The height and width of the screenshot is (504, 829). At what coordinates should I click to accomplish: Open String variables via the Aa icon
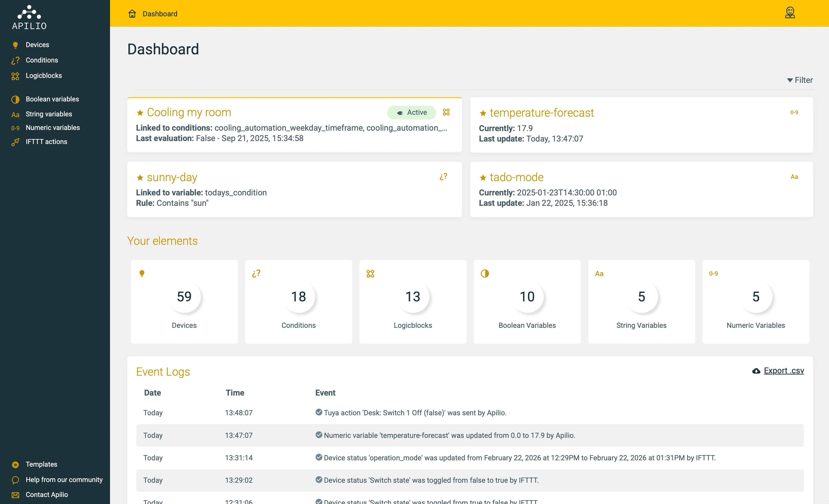click(15, 114)
